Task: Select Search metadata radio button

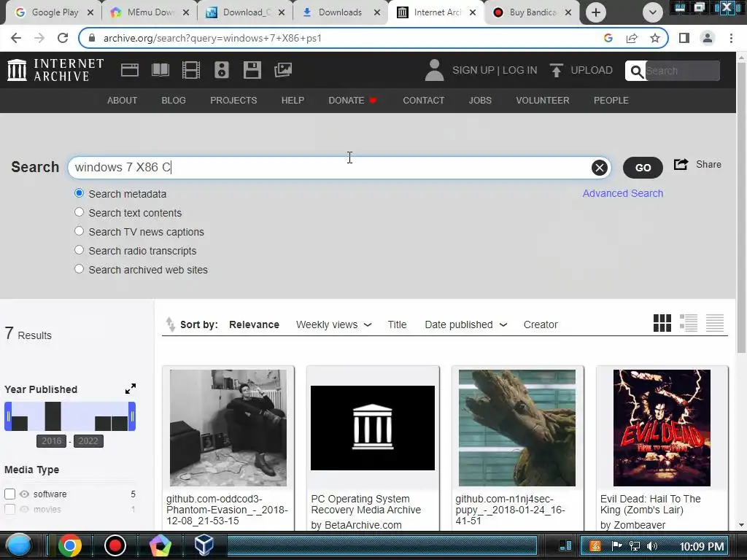Action: pos(79,193)
